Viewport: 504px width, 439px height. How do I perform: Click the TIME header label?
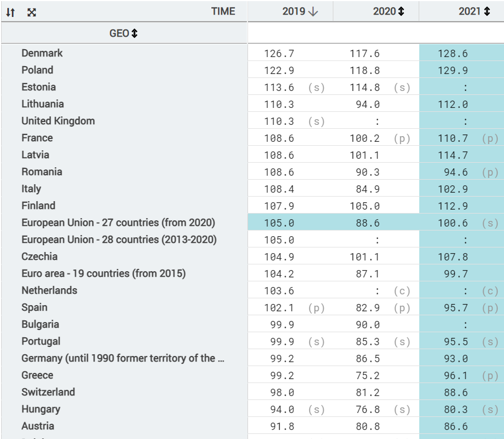[223, 11]
